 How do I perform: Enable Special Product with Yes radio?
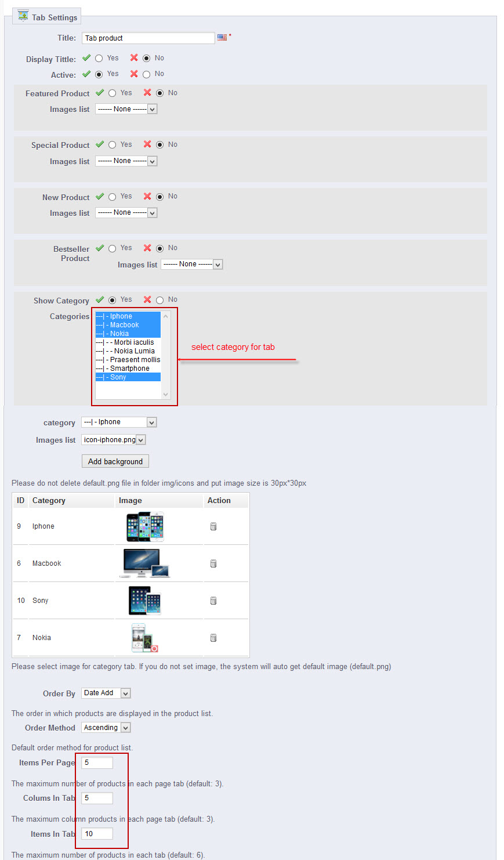(x=113, y=145)
